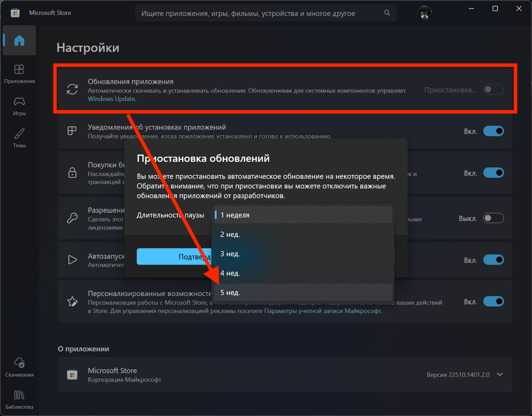Click the Microsoft Store logo in title bar
Viewport: 532px width, 416px height.
tap(15, 13)
